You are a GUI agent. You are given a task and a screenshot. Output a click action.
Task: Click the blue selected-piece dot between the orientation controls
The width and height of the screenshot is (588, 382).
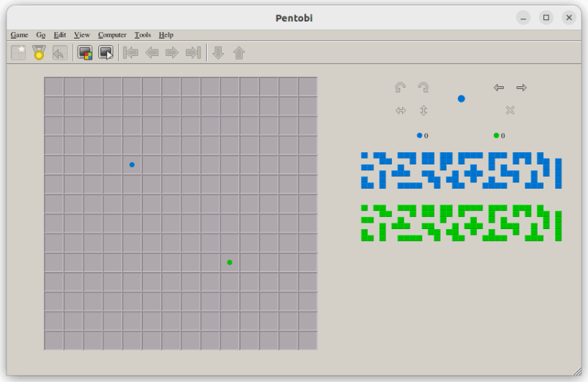[461, 98]
